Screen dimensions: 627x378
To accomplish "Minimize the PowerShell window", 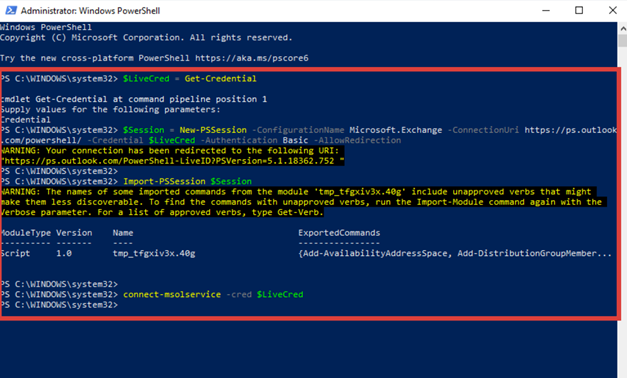I will pos(546,10).
